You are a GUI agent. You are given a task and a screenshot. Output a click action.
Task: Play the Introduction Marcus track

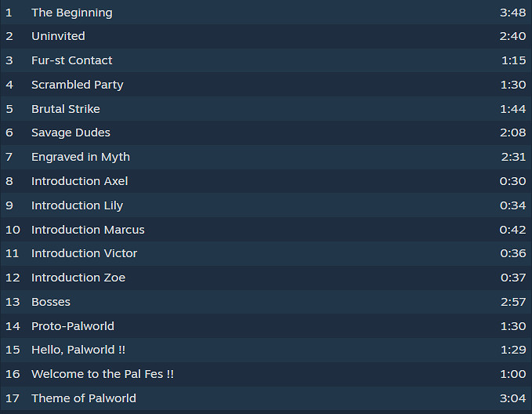88,230
